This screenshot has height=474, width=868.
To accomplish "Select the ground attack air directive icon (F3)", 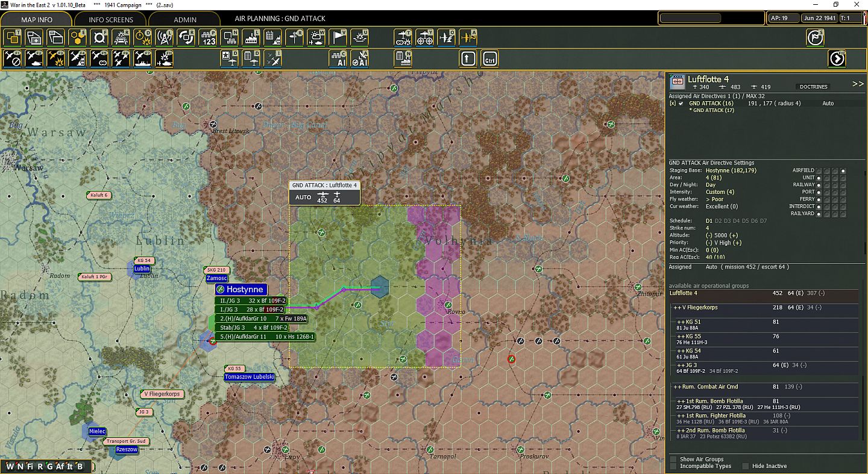I will (x=56, y=58).
